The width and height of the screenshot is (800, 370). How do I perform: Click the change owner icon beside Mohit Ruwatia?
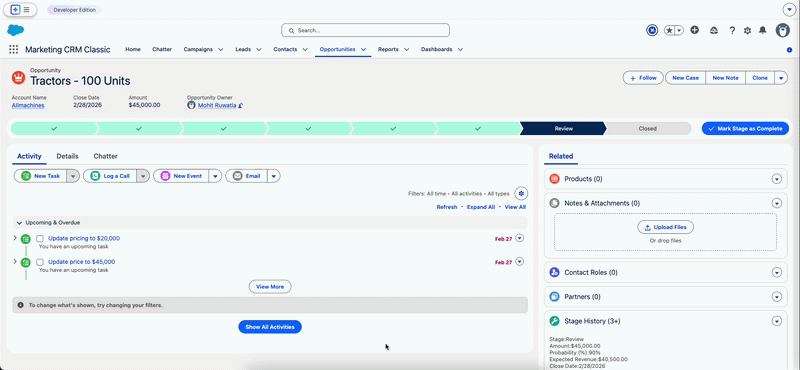[240, 106]
